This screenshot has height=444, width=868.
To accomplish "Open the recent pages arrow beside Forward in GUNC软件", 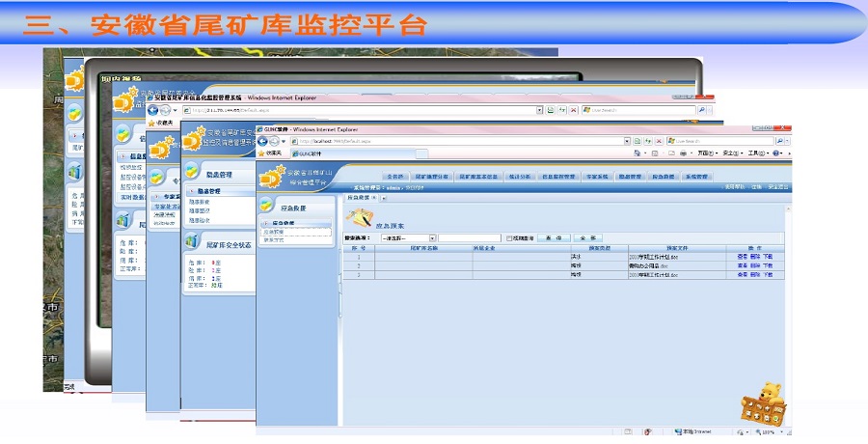I will point(284,141).
